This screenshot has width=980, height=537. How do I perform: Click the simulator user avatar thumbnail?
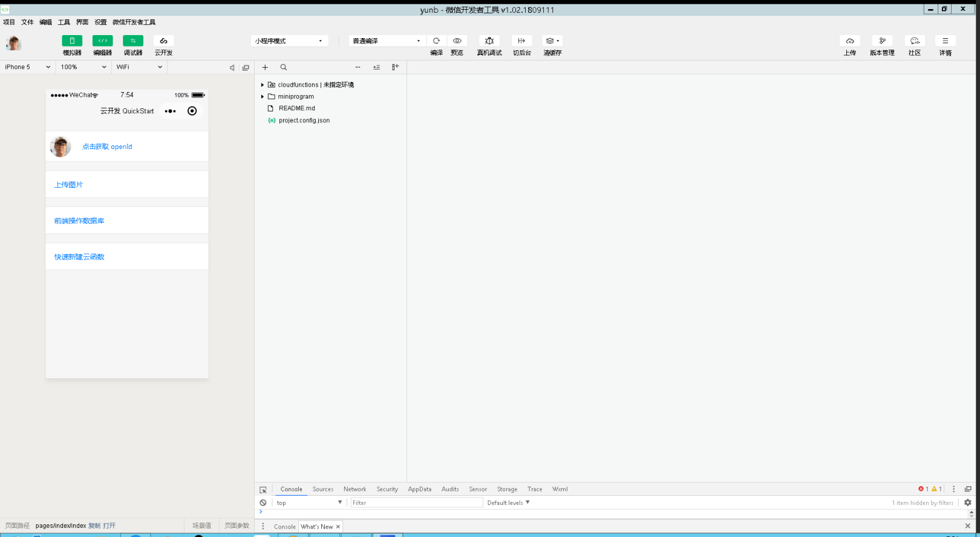click(60, 147)
